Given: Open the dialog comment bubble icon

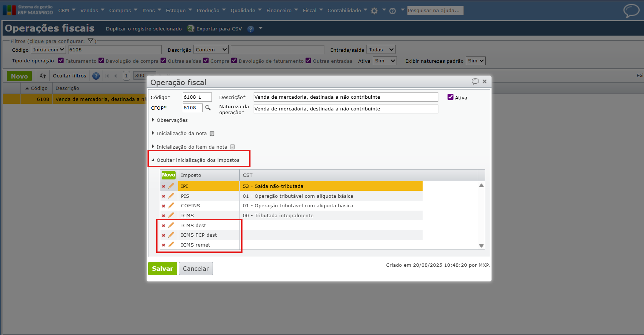Looking at the screenshot, I should coord(475,81).
